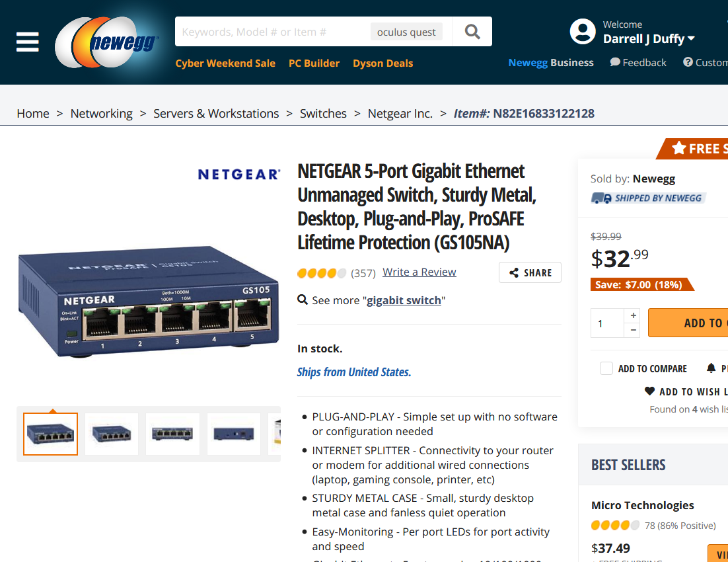The image size is (728, 562).
Task: Open the hamburger navigation menu
Action: pyautogui.click(x=28, y=42)
